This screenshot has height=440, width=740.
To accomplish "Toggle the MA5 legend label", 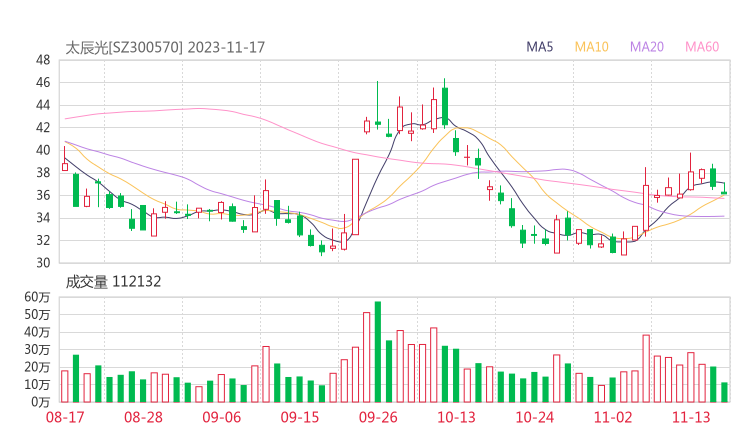I will point(540,47).
